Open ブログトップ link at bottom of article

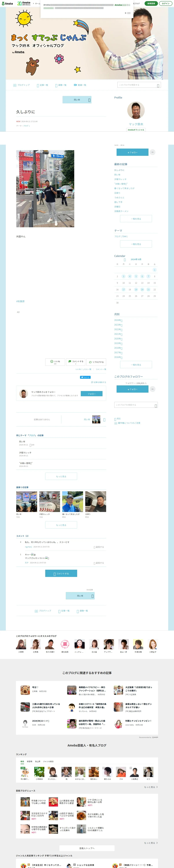pyautogui.click(x=43, y=611)
